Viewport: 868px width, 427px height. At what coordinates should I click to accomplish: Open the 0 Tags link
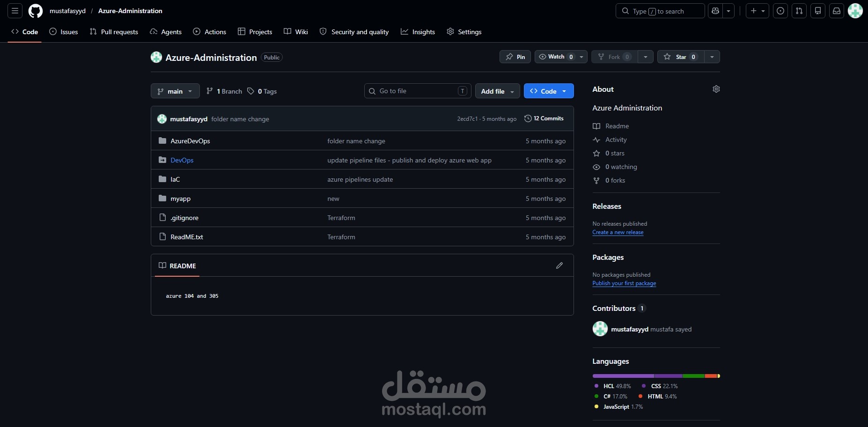(x=262, y=91)
